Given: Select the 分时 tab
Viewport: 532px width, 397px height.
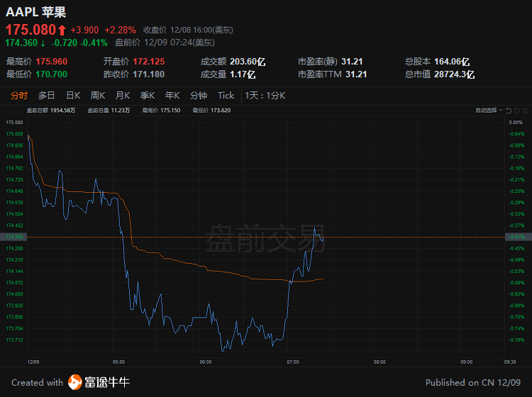Looking at the screenshot, I should pos(19,96).
